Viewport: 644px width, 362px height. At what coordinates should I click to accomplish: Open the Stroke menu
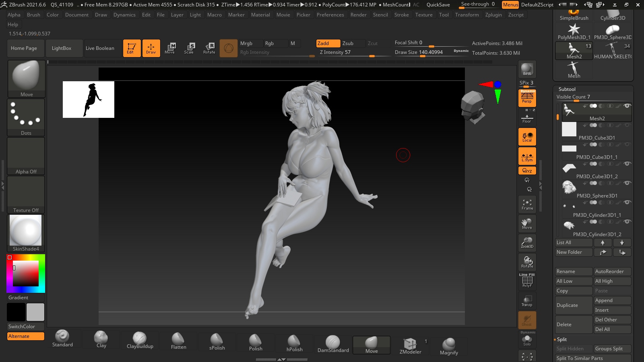pos(402,15)
